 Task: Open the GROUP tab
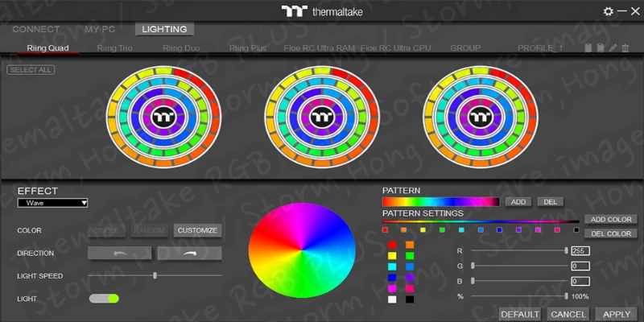pyautogui.click(x=465, y=48)
